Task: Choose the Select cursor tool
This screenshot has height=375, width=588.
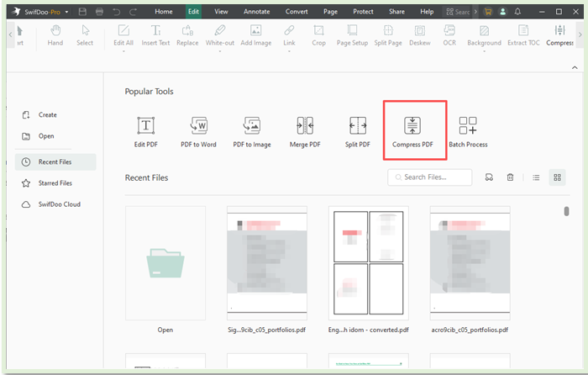Action: 85,35
